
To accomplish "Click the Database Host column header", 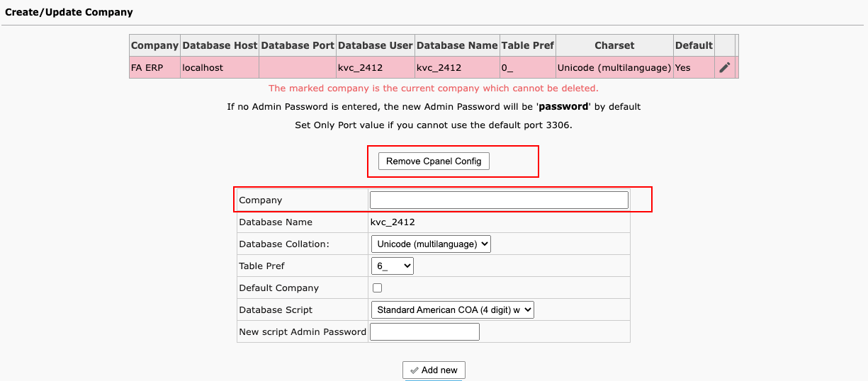I will pyautogui.click(x=220, y=45).
